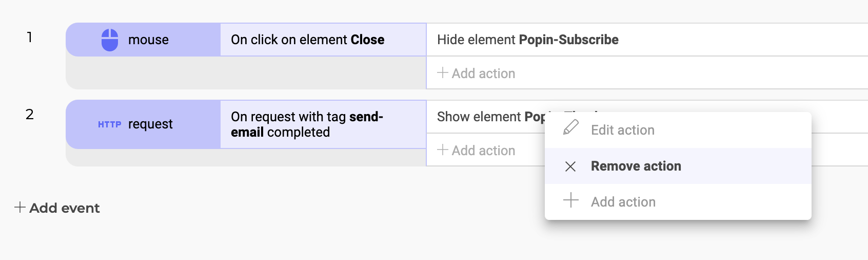This screenshot has width=868, height=260.
Task: Click the plus icon in event 1 Add action
Action: (443, 72)
